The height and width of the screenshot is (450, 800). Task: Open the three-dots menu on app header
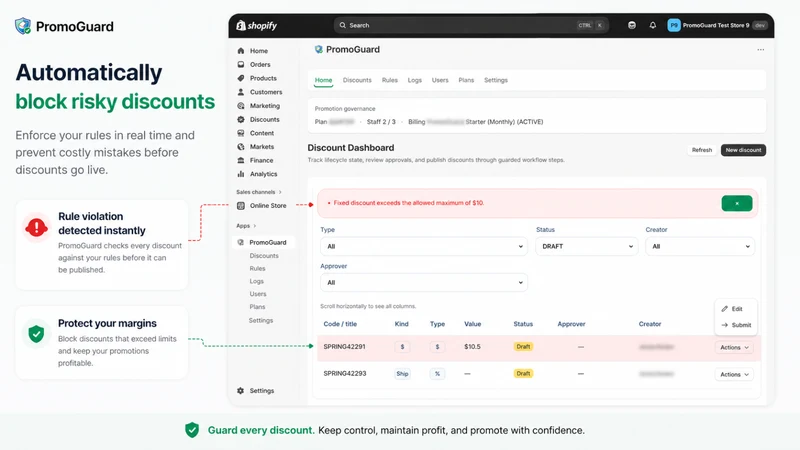coord(761,49)
